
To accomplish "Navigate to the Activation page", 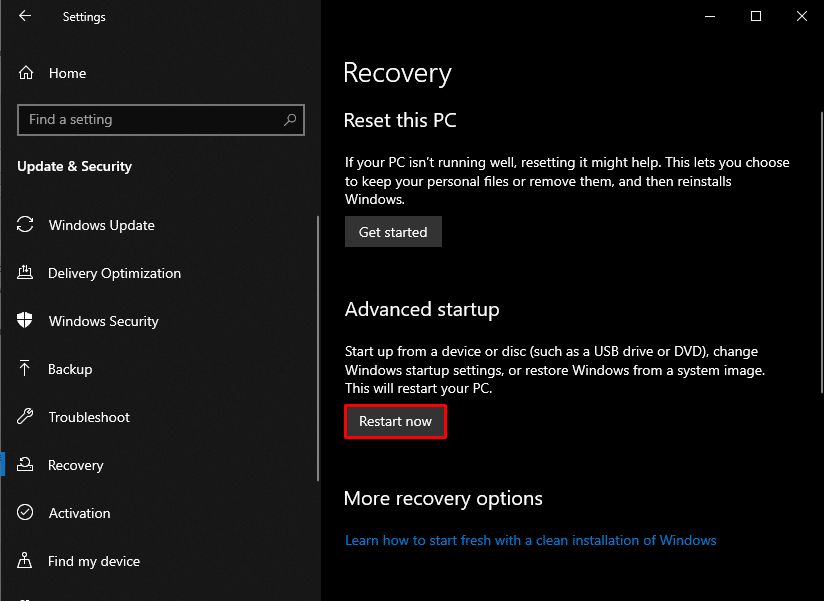I will [79, 513].
